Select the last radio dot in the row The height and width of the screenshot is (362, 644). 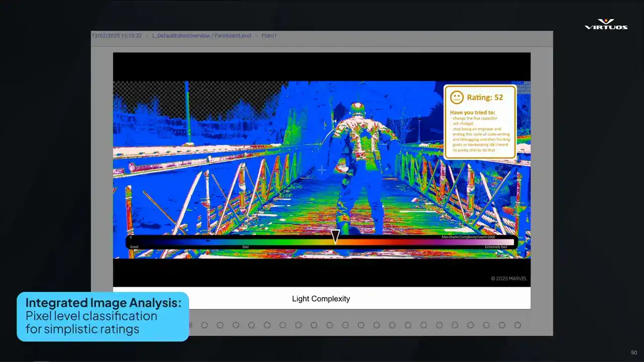point(517,325)
